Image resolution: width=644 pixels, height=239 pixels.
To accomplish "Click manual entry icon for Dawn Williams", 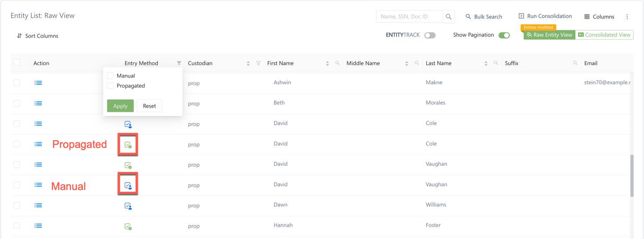I will point(128,206).
